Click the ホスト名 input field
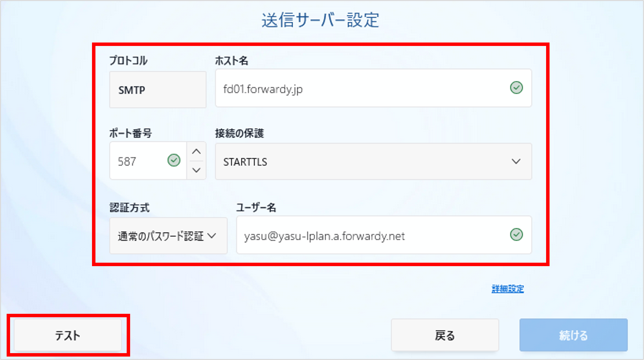 tap(373, 88)
